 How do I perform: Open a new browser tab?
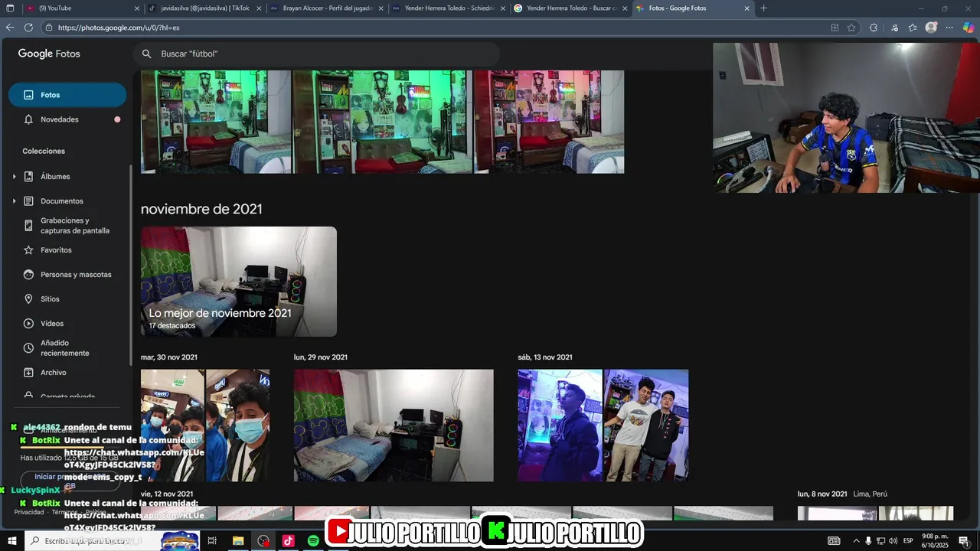pos(763,8)
